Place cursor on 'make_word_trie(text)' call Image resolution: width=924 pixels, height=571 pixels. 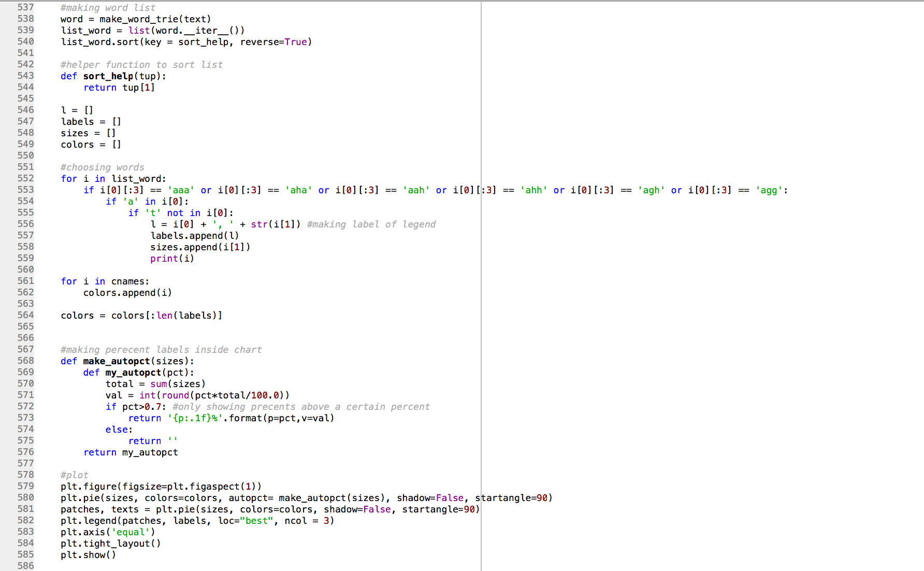[x=155, y=19]
